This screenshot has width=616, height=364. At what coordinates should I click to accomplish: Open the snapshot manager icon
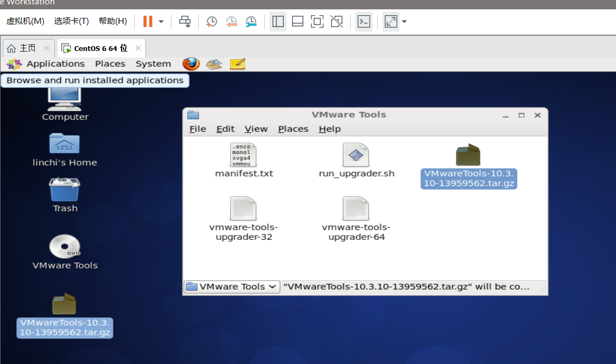point(251,22)
